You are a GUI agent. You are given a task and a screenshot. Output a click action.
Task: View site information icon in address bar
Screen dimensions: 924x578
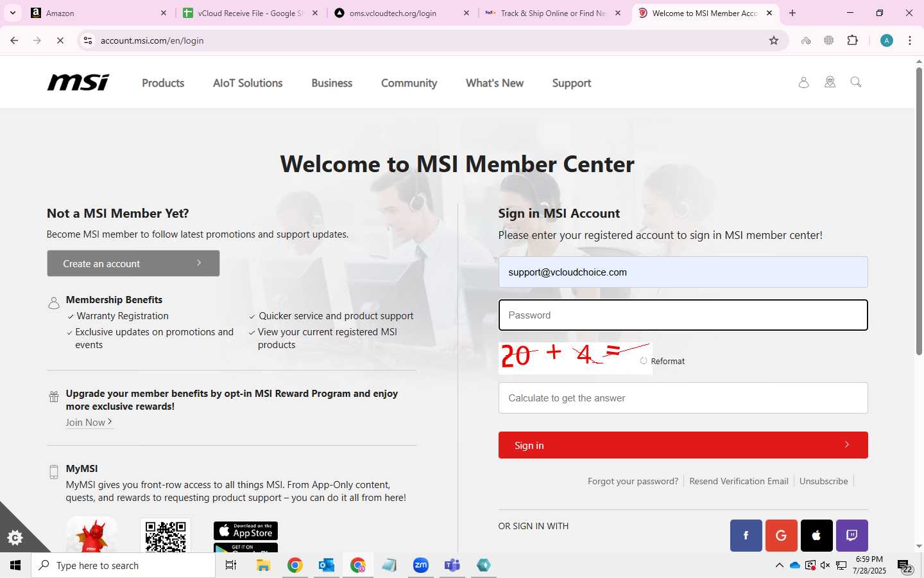(88, 40)
